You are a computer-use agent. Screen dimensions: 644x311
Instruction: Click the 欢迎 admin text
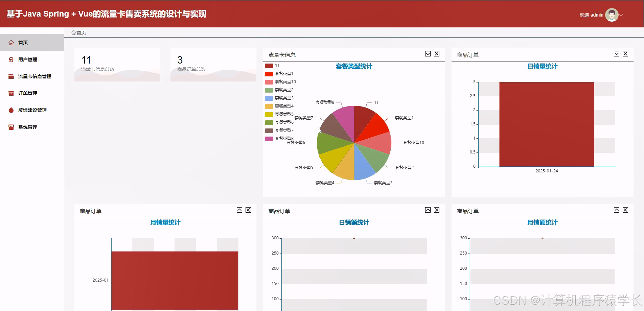(x=591, y=15)
